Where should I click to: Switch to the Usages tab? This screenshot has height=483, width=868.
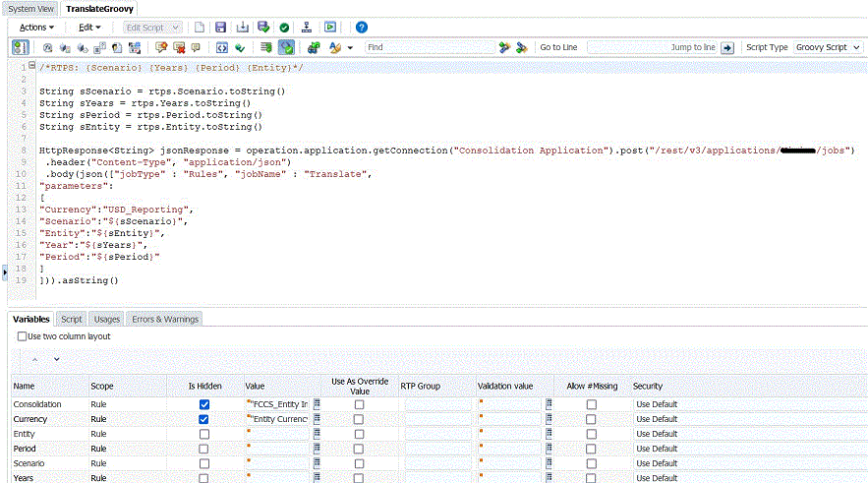pos(106,319)
